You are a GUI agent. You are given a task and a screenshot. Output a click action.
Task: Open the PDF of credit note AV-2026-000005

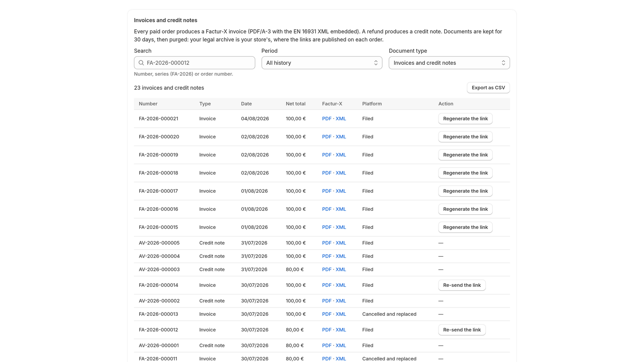click(326, 243)
